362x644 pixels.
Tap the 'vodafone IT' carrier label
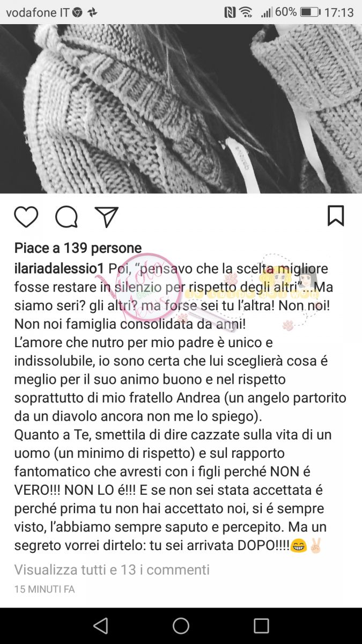tap(38, 12)
